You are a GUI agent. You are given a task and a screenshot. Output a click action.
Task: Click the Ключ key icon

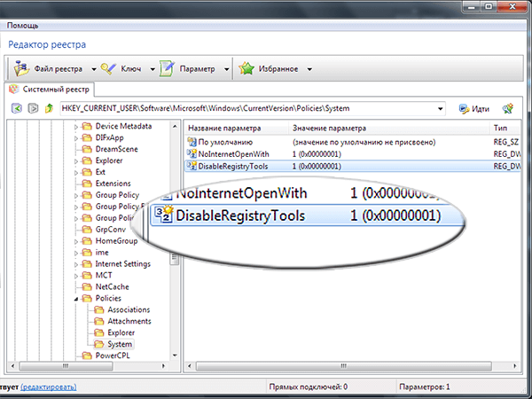point(108,69)
